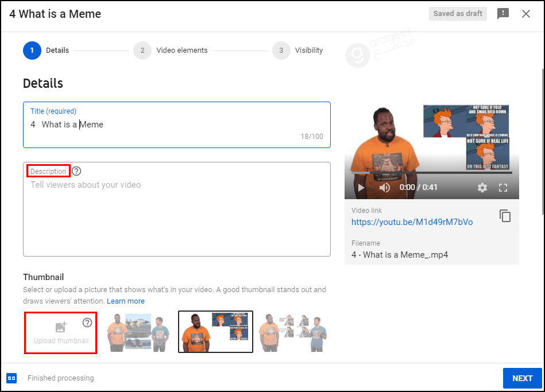The image size is (545, 392).
Task: Click the NEXT button
Action: 523,378
